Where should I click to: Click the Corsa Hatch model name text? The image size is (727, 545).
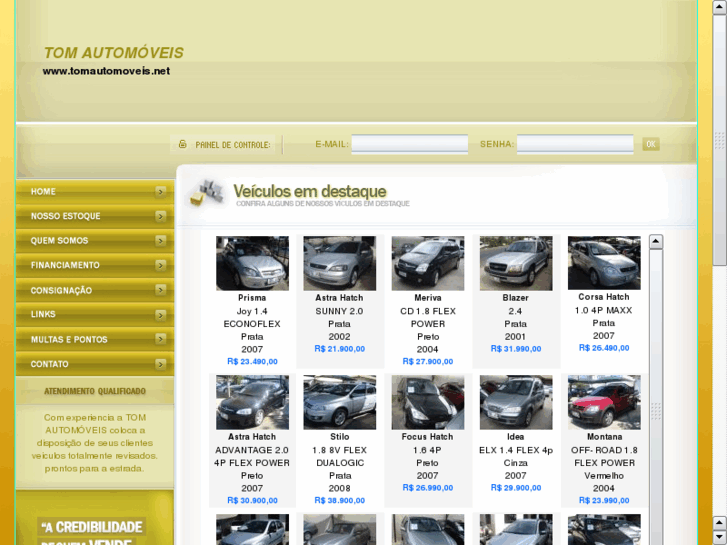[x=604, y=297]
